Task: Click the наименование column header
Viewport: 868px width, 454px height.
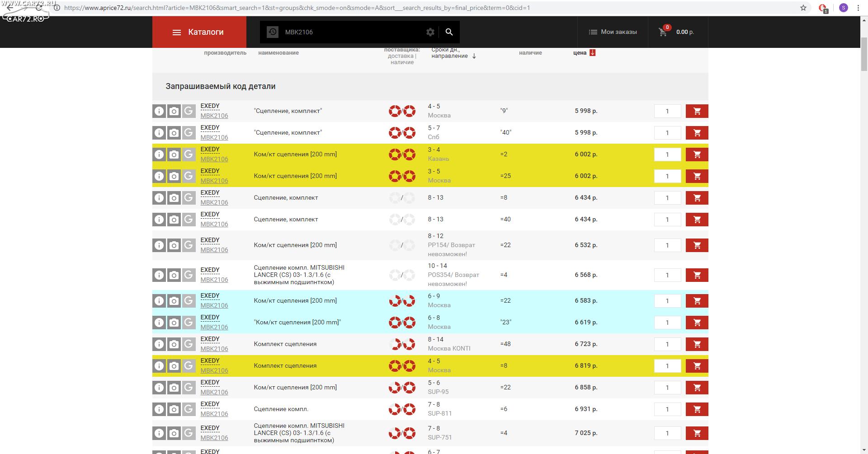Action: pyautogui.click(x=278, y=53)
